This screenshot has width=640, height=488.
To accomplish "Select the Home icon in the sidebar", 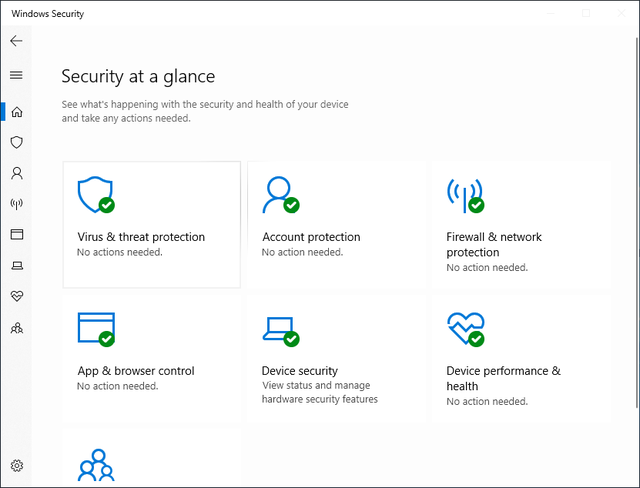I will coord(16,112).
